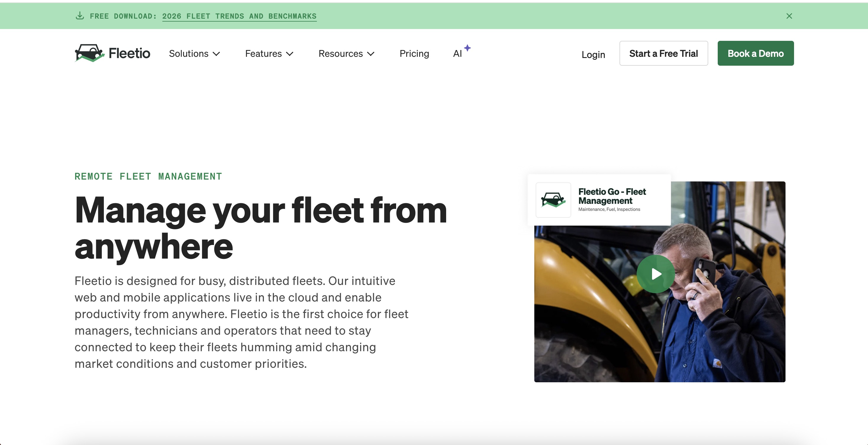The image size is (868, 445).
Task: Click the Maintenance, Fuel, Inspections subtitle
Action: [609, 209]
